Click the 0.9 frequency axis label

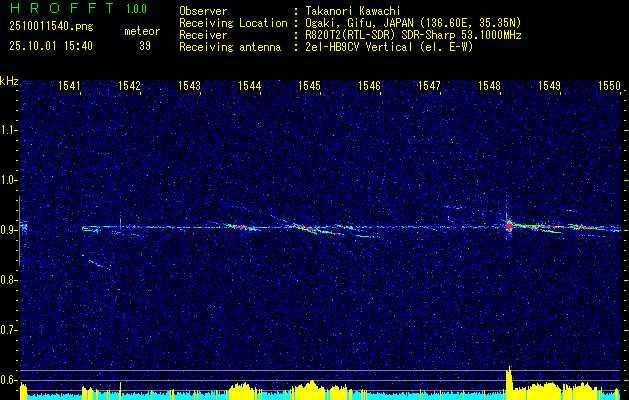7,230
